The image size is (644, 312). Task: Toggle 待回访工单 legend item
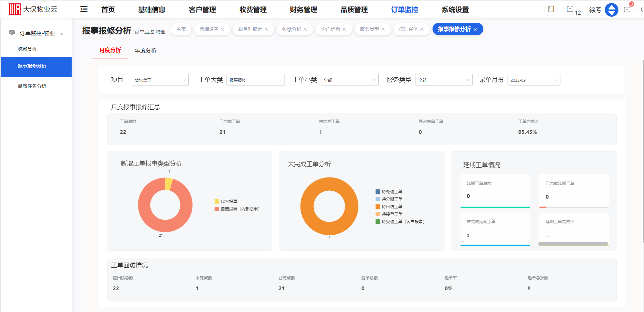click(x=389, y=206)
